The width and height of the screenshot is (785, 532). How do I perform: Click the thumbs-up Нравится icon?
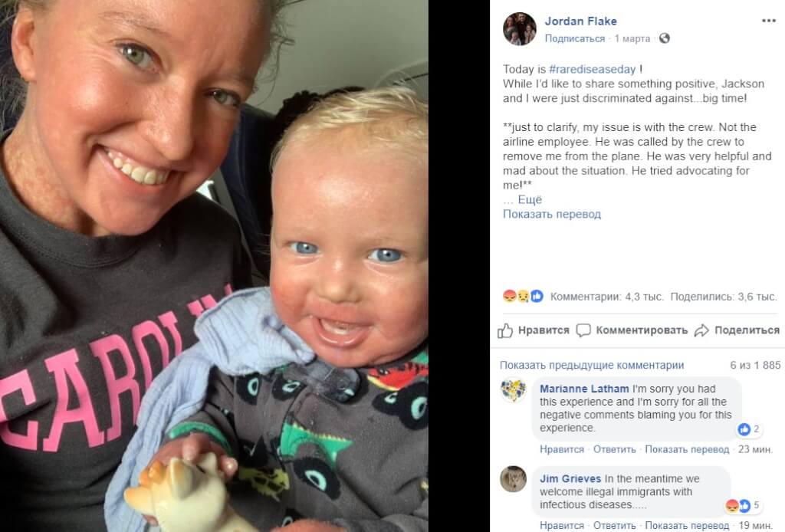tap(505, 330)
